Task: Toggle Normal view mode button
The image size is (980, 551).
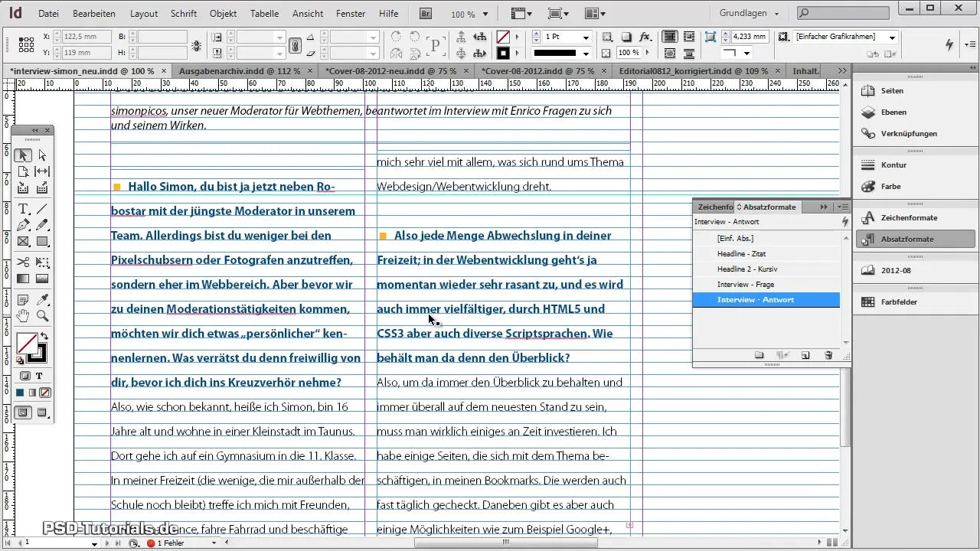Action: [24, 413]
